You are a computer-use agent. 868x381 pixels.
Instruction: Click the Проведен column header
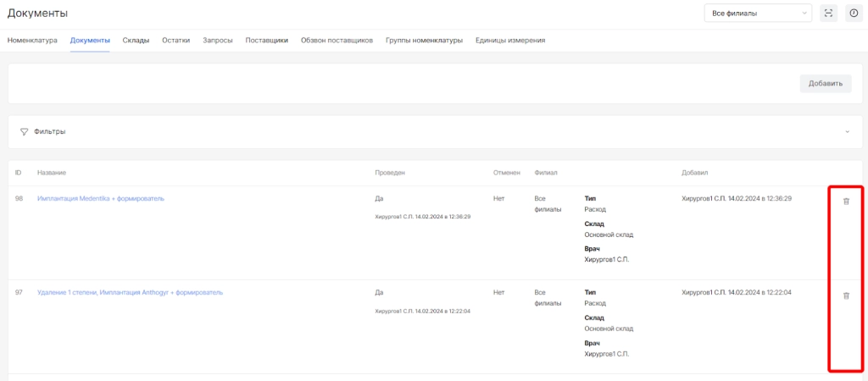click(x=390, y=173)
